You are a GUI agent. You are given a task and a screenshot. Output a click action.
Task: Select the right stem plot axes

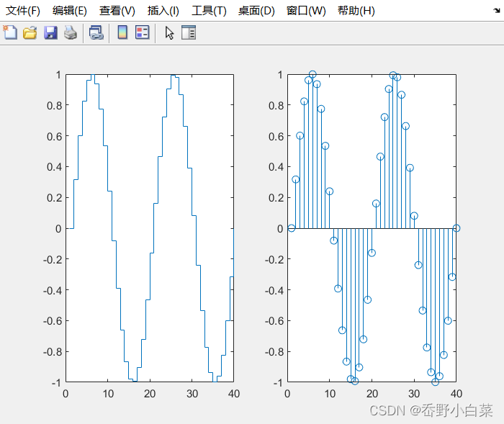pyautogui.click(x=372, y=228)
